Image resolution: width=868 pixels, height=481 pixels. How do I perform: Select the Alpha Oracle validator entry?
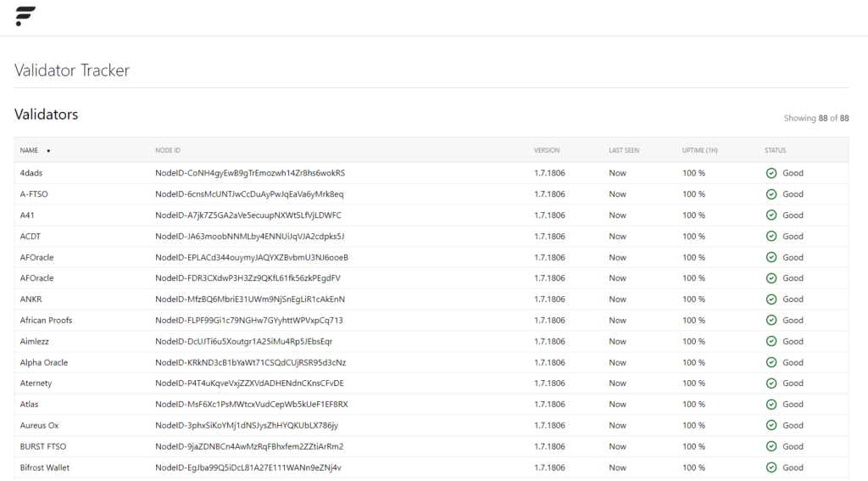click(x=44, y=362)
